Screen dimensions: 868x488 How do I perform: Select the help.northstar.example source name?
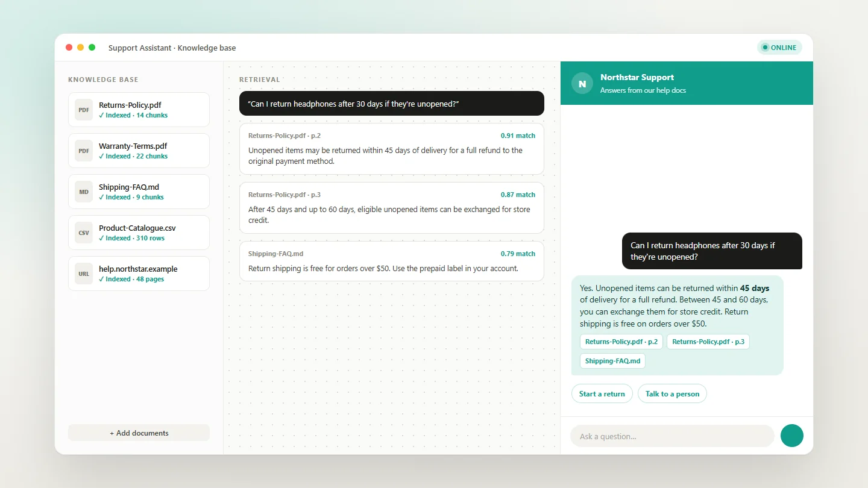click(x=138, y=269)
